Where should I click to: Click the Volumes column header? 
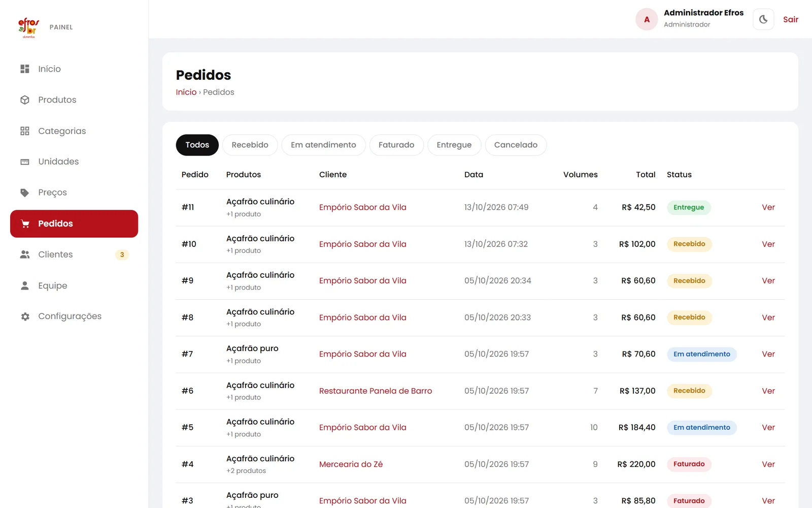pos(580,174)
